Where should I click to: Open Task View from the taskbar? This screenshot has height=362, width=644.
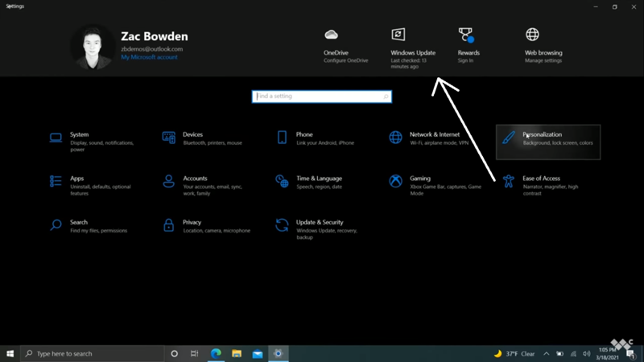[x=194, y=353]
